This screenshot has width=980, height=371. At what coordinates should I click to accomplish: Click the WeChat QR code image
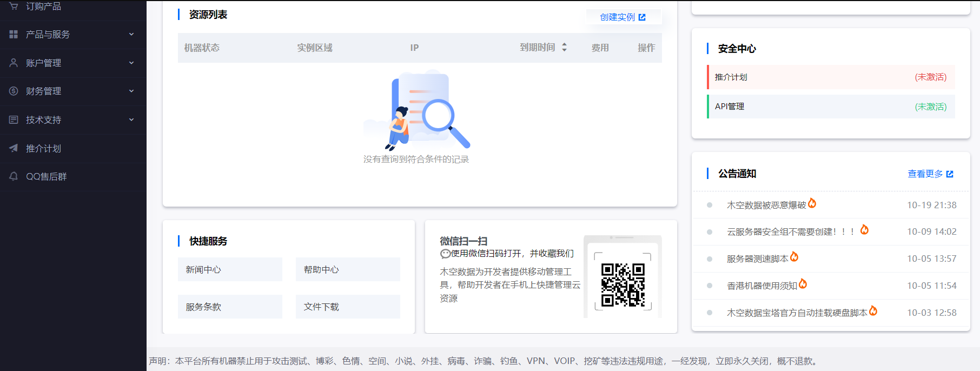coord(623,285)
